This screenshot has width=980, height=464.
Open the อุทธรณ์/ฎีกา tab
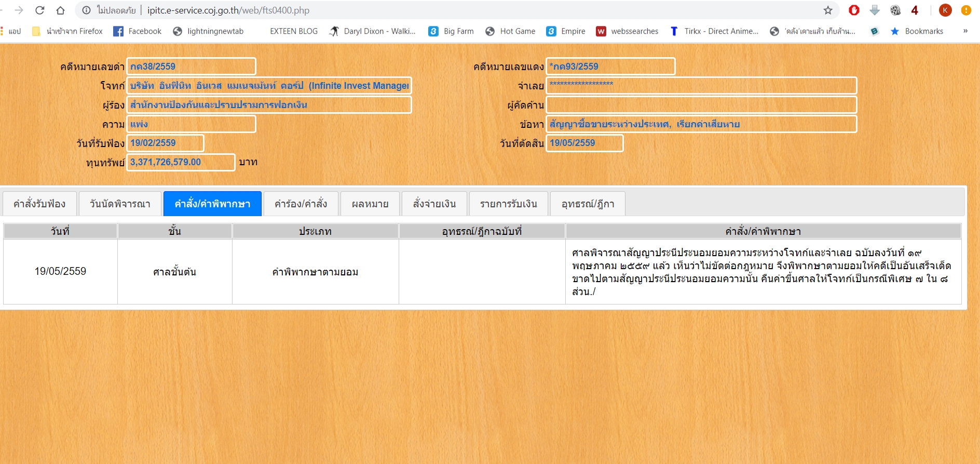[588, 204]
